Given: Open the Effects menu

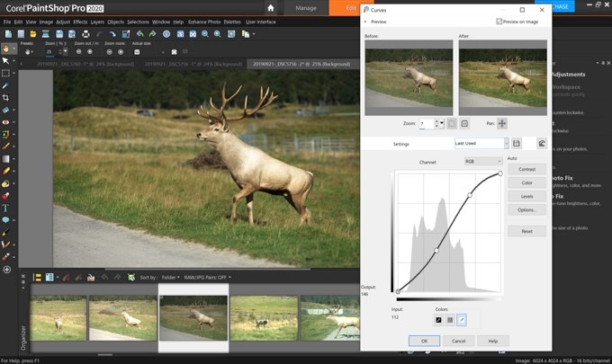Looking at the screenshot, I should 81,21.
